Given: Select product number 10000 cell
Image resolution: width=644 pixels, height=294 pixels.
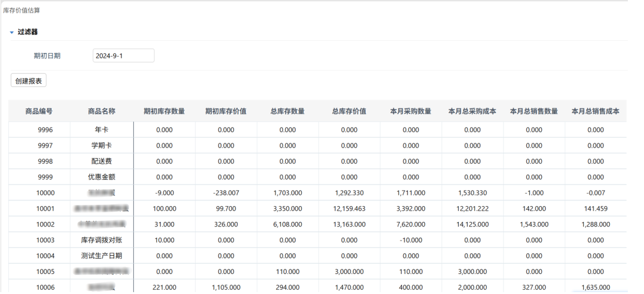Looking at the screenshot, I should [x=39, y=193].
